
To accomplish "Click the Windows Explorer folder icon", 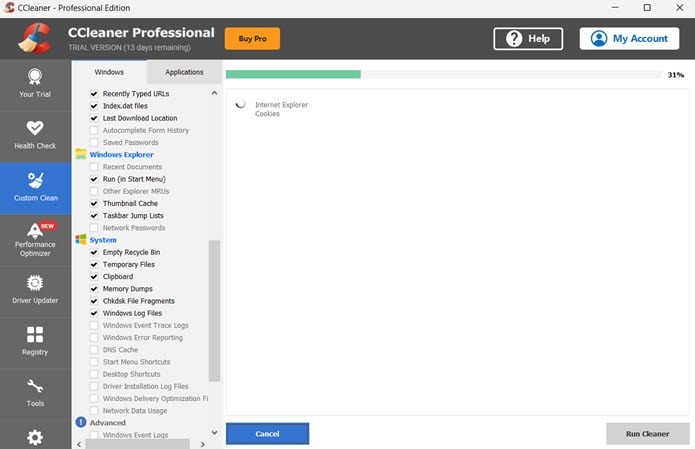I will pyautogui.click(x=81, y=154).
